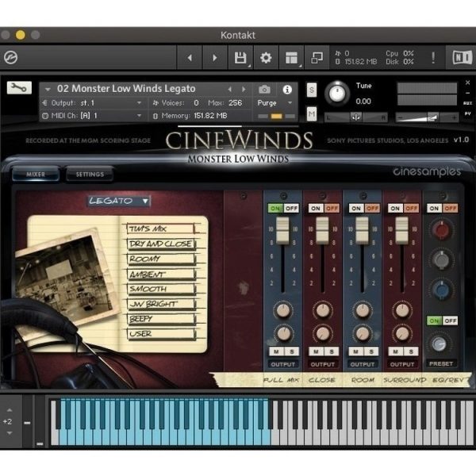The image size is (476, 476).
Task: Select Beefy mix preset
Action: [161, 319]
